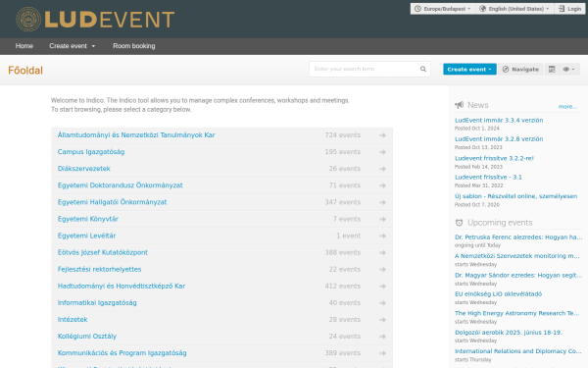Click arrow in Intézetek row
Viewport: 588px width, 368px height.
tap(382, 320)
